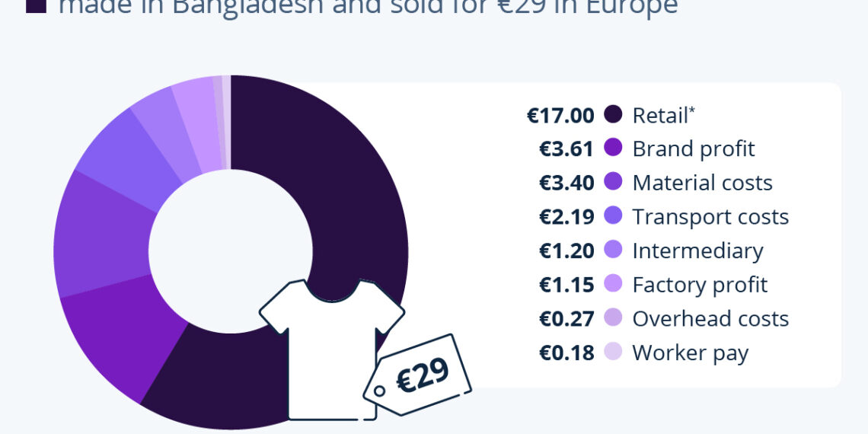Viewport: 868px width, 434px height.
Task: Click the Retail legend color dot
Action: click(614, 115)
